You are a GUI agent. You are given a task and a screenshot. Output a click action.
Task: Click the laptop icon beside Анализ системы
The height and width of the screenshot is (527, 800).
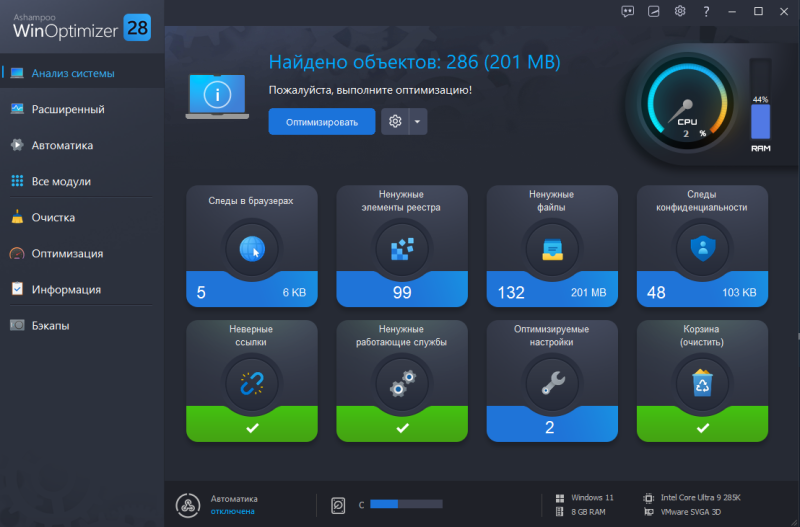[17, 73]
